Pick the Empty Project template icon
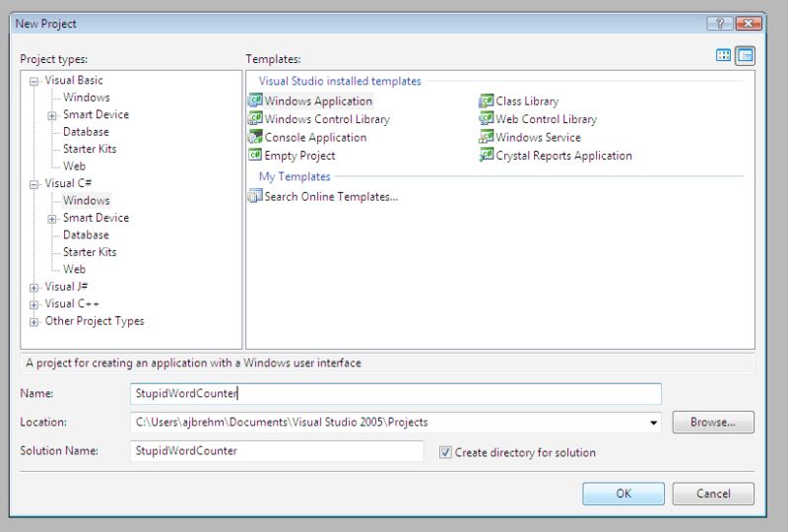 coord(255,155)
